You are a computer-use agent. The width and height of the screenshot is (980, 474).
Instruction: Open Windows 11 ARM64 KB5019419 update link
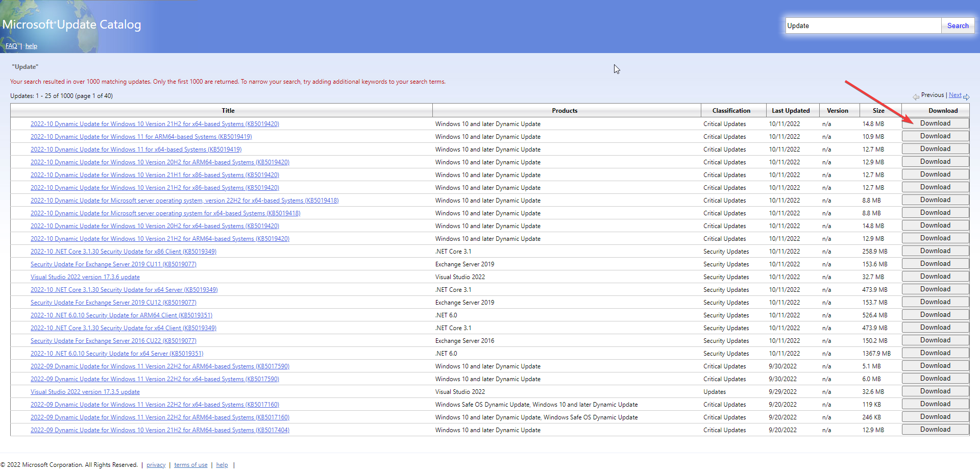pos(141,137)
